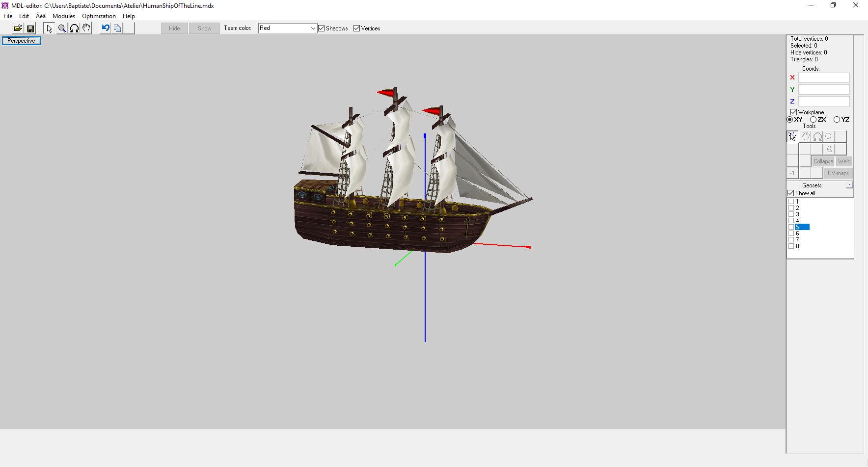Choose the move hand tool in Tools panel
868x467 pixels.
805,137
